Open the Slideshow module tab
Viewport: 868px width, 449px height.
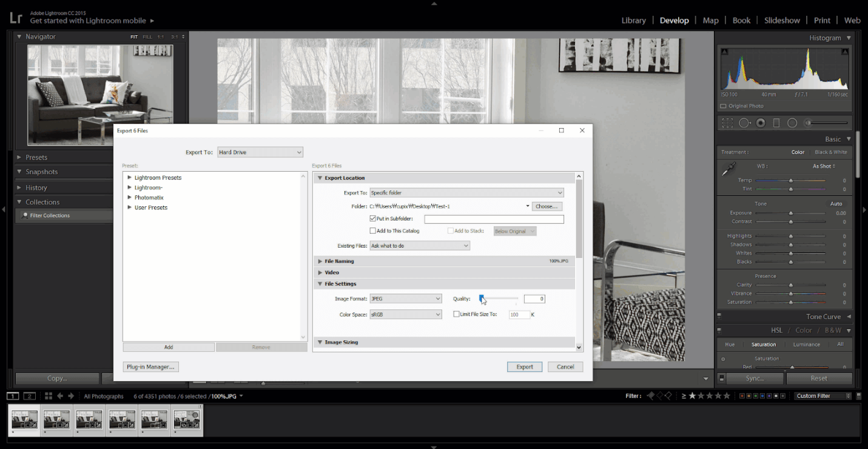(782, 21)
